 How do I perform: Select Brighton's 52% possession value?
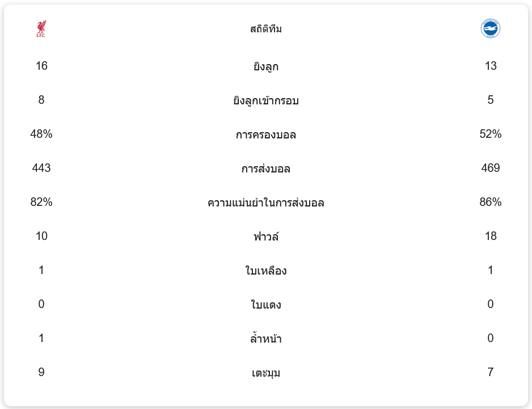(491, 134)
